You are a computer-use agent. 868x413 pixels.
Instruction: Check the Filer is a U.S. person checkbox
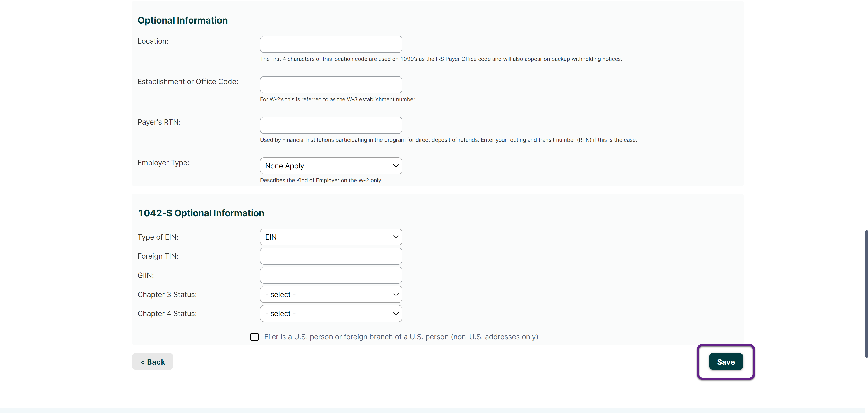(254, 337)
